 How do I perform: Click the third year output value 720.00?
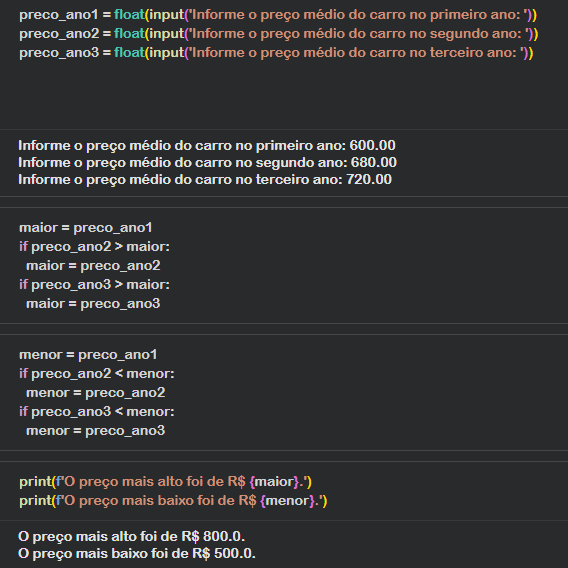(369, 180)
